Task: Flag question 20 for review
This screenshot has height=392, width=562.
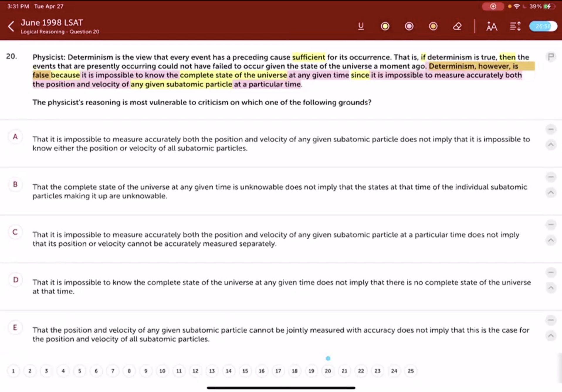Action: click(x=551, y=57)
